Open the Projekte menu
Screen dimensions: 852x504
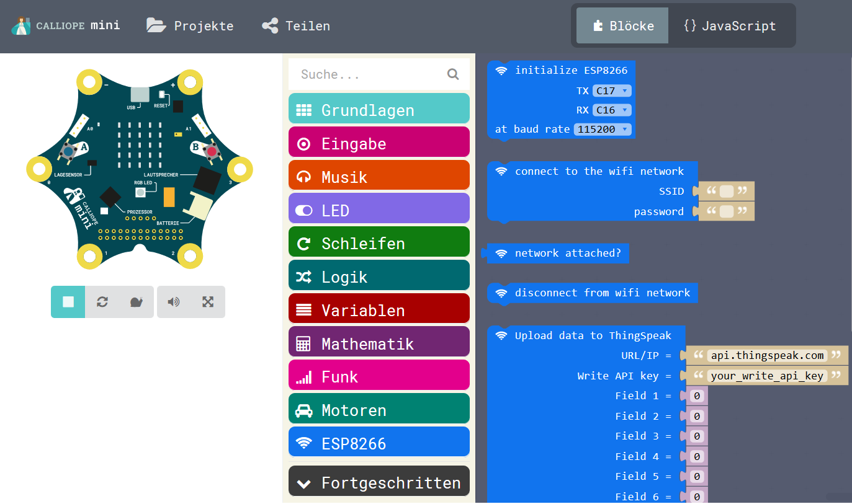[189, 25]
